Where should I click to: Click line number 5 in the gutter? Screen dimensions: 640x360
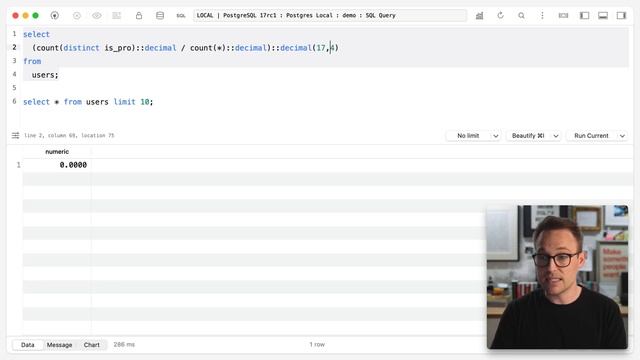click(x=14, y=88)
